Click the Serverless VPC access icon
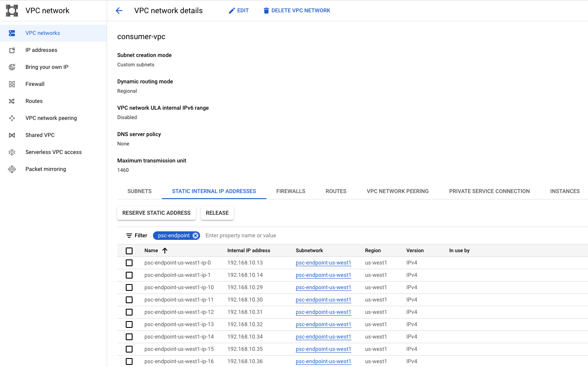This screenshot has width=588, height=367. [12, 152]
